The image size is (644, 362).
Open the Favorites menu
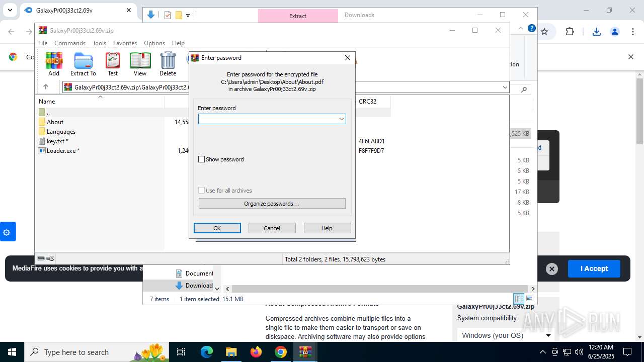point(125,43)
